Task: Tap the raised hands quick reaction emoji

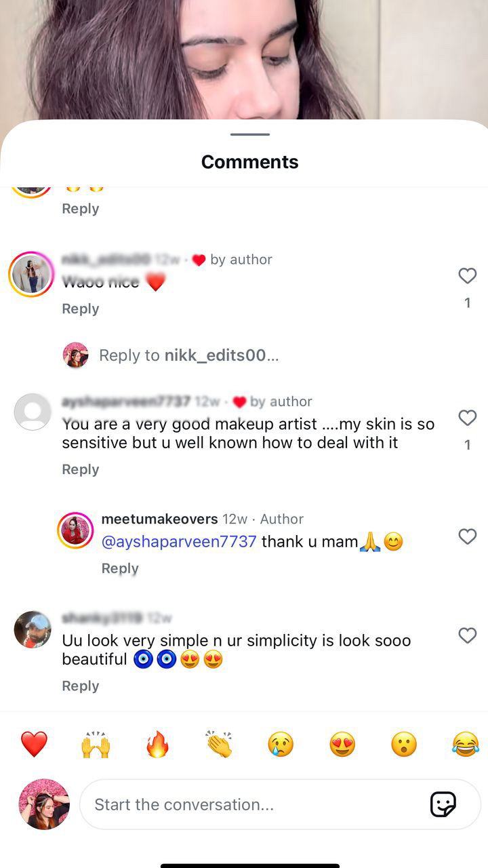Action: click(96, 745)
